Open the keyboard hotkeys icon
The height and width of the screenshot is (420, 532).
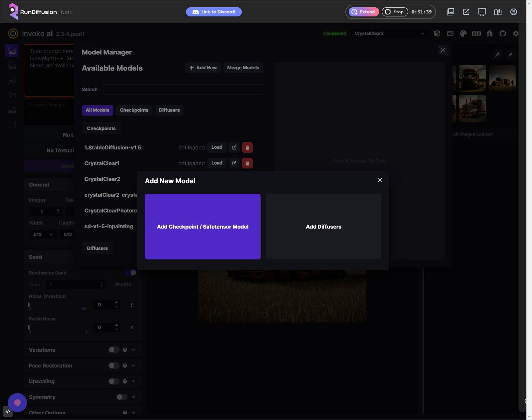click(x=450, y=33)
